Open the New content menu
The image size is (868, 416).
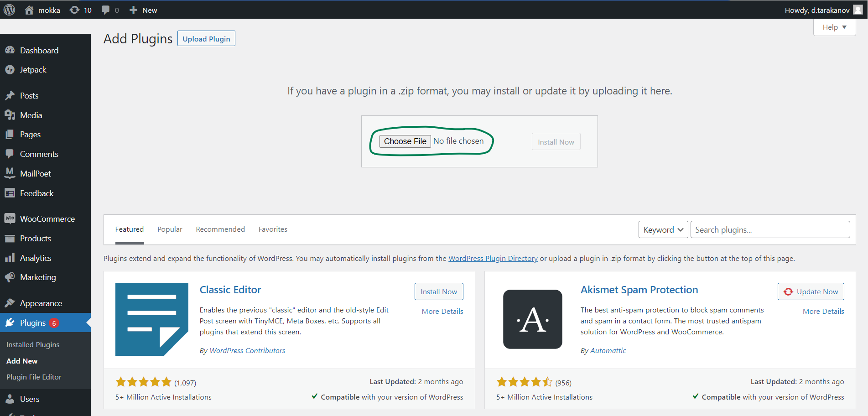pos(143,10)
